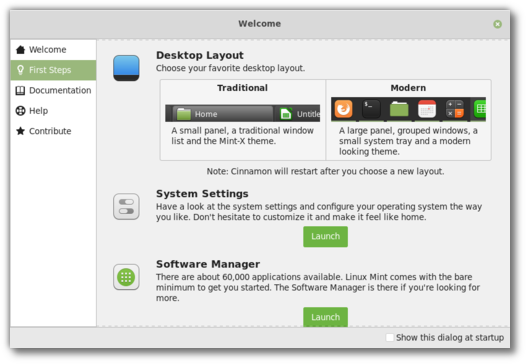The width and height of the screenshot is (526, 364).
Task: Click the lifebuoy icon beside Help
Action: tap(20, 111)
